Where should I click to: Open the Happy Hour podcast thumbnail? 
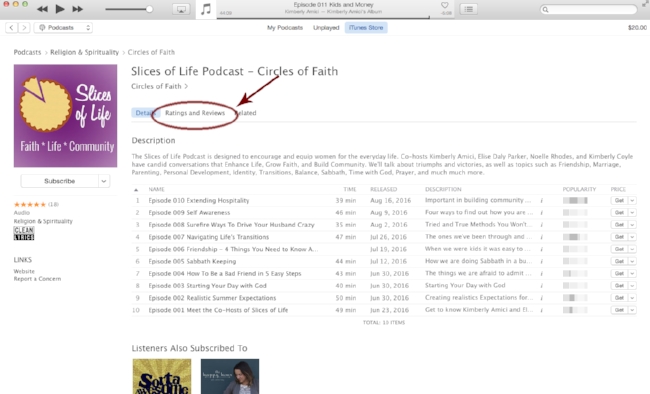230,377
